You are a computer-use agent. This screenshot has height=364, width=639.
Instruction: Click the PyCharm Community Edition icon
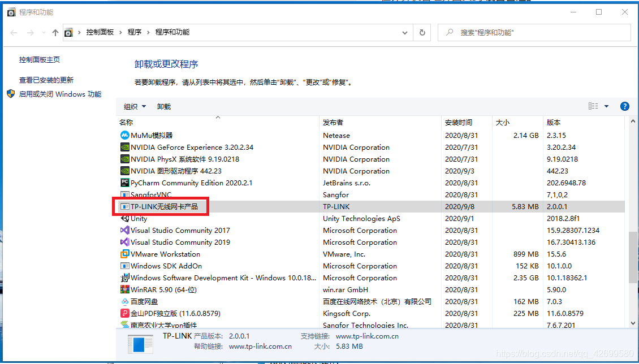click(125, 183)
